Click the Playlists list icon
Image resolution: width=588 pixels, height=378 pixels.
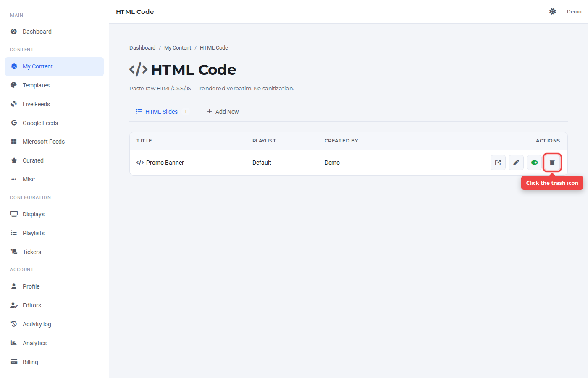point(14,233)
